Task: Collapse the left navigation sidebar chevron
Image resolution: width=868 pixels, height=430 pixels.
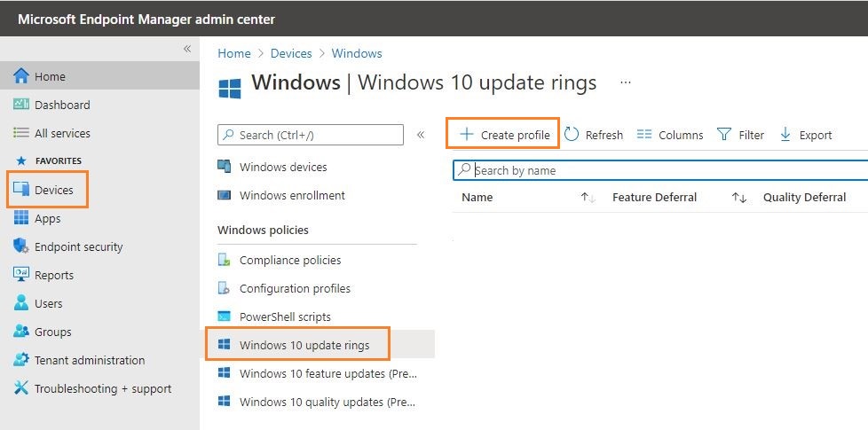Action: (187, 49)
